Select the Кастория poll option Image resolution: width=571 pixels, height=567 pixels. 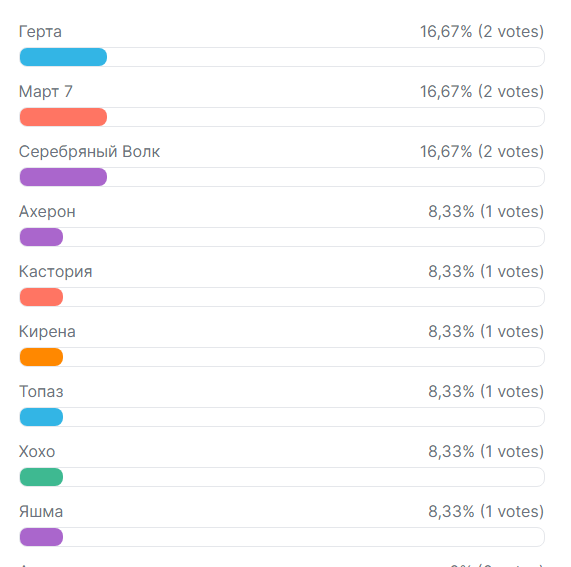click(x=56, y=272)
